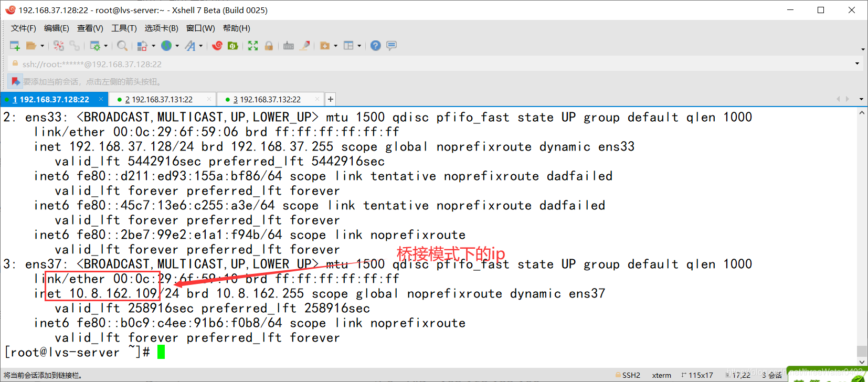Screen dimensions: 868x382
Task: Click the SSH2 status bar entry
Action: pos(628,375)
